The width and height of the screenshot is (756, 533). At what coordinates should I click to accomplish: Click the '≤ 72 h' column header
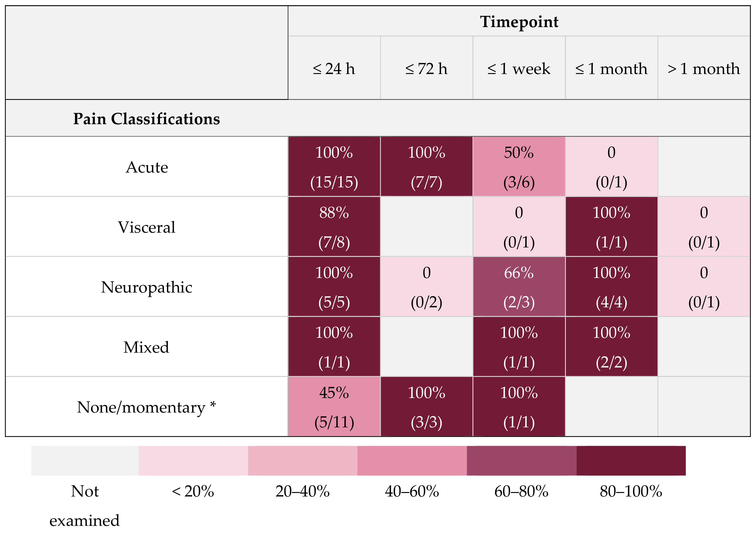pyautogui.click(x=426, y=69)
